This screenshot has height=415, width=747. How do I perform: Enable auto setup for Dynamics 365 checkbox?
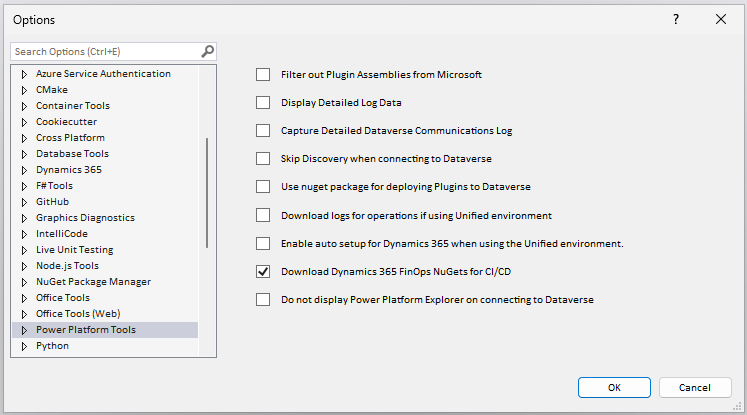click(263, 243)
